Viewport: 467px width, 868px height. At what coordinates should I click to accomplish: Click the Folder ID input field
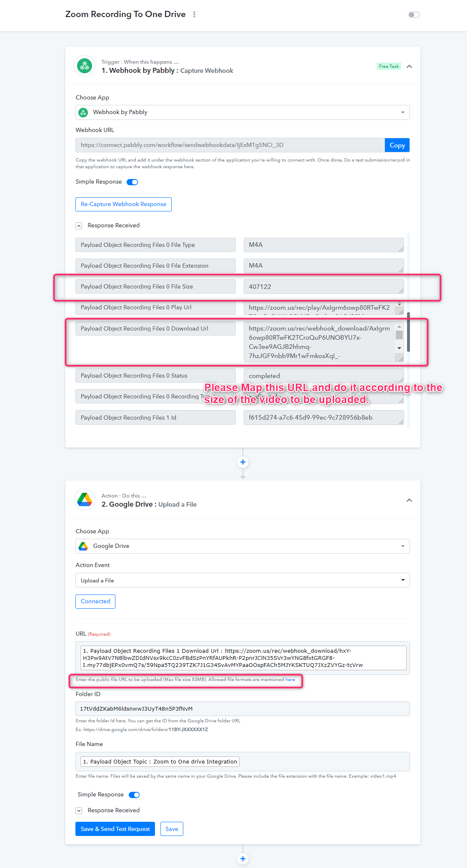tap(242, 709)
